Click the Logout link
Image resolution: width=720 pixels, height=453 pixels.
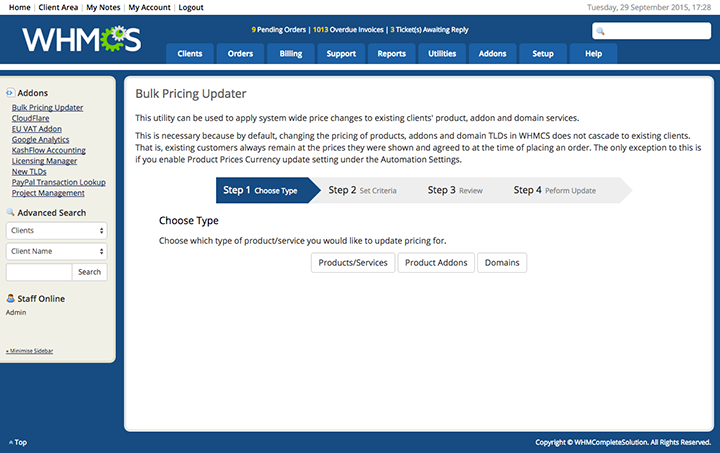(191, 7)
